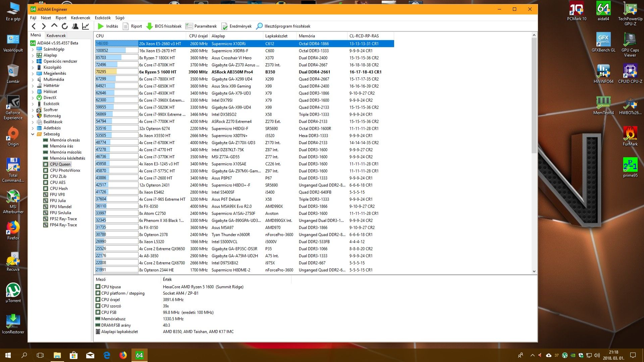Open the Kedvencek menu
The image size is (644, 362).
[x=80, y=18]
